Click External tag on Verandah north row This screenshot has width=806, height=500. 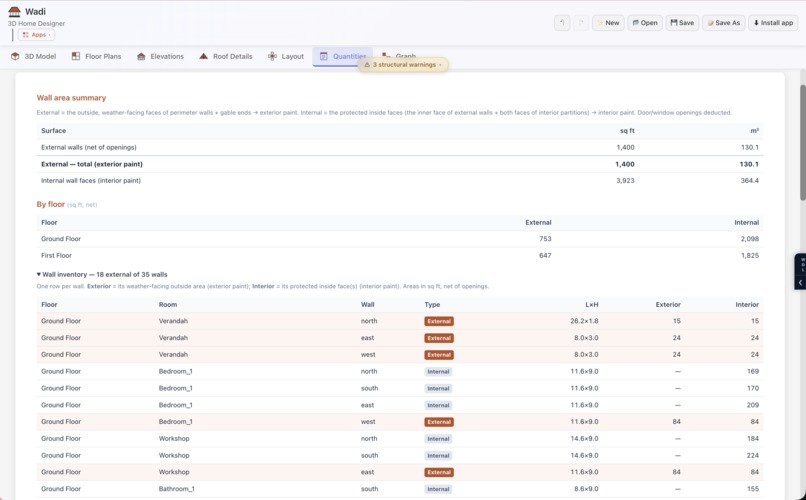pyautogui.click(x=439, y=321)
